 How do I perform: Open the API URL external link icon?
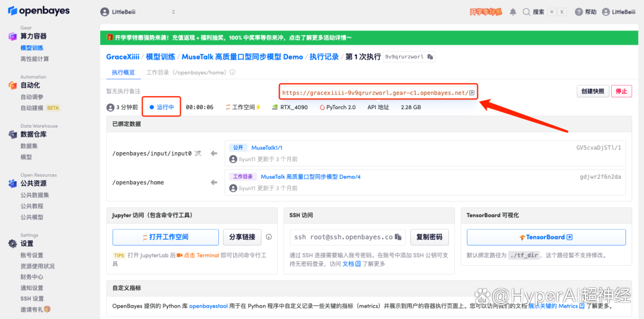pos(472,93)
